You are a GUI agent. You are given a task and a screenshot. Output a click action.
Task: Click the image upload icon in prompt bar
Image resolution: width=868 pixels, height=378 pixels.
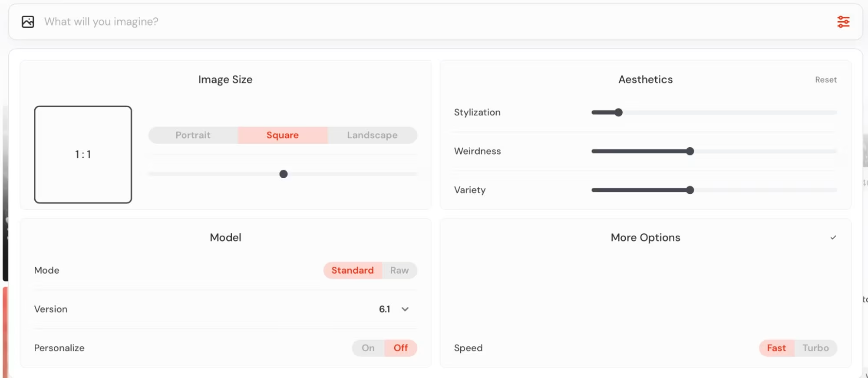tap(28, 21)
